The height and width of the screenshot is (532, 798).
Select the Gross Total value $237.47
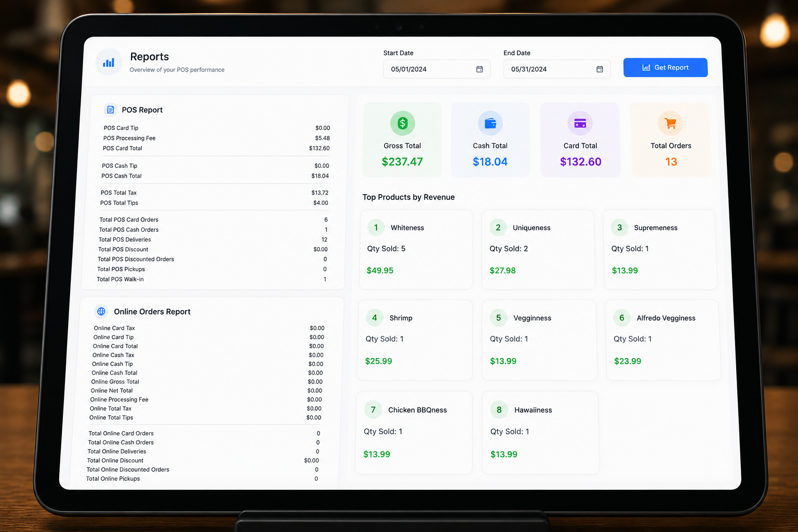click(x=403, y=162)
